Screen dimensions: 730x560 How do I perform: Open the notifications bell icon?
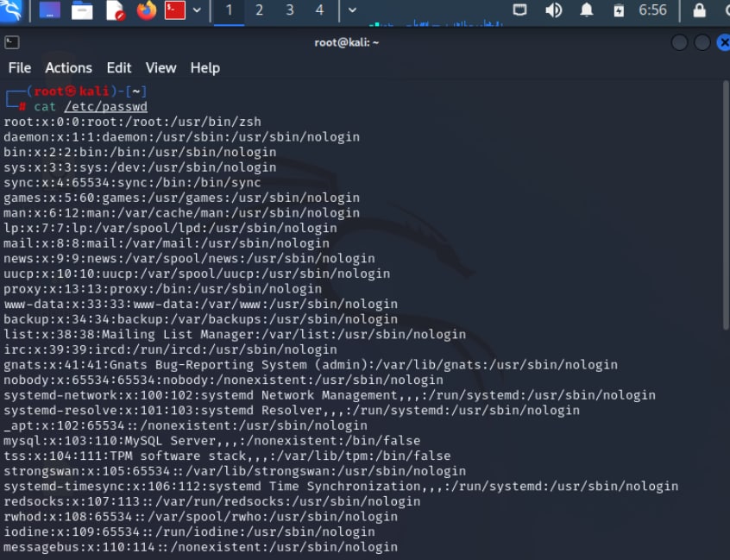587,9
